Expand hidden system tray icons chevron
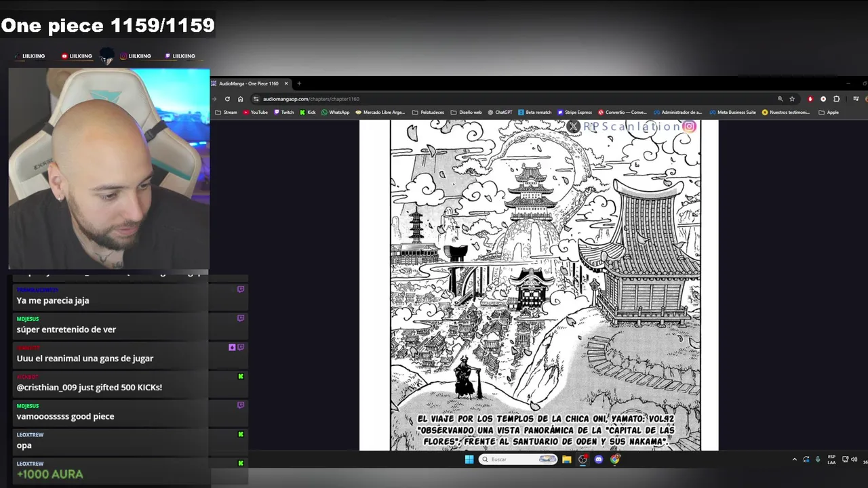Screen dimensions: 868x488 click(x=795, y=459)
